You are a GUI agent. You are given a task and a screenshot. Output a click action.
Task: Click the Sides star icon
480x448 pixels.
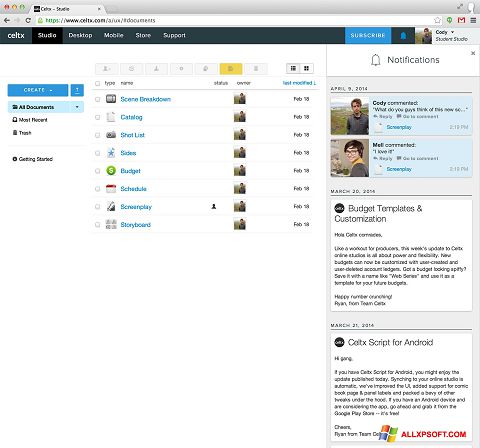111,153
